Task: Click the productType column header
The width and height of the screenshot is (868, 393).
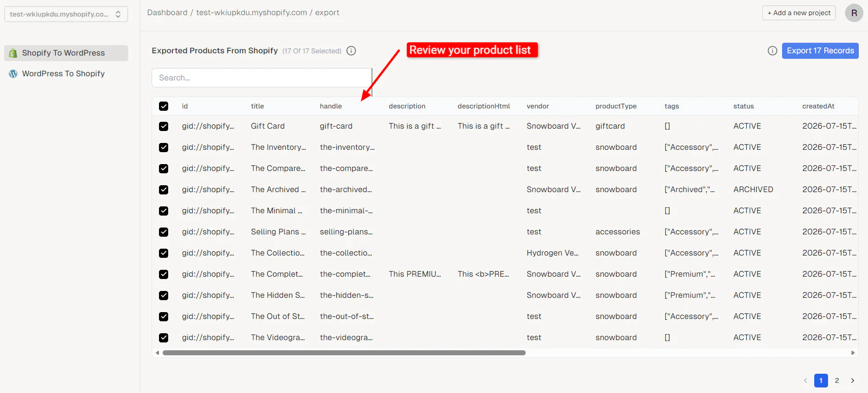Action: coord(616,106)
